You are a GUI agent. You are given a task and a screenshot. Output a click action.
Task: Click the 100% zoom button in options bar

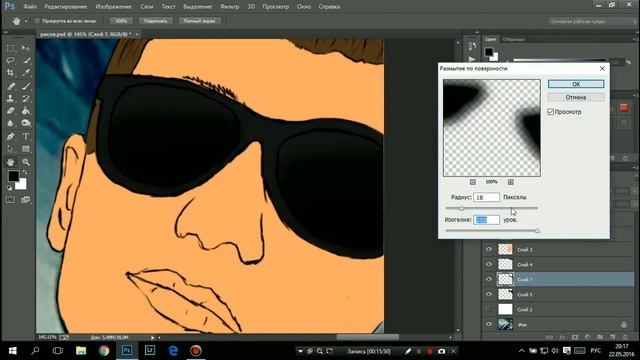[121, 21]
